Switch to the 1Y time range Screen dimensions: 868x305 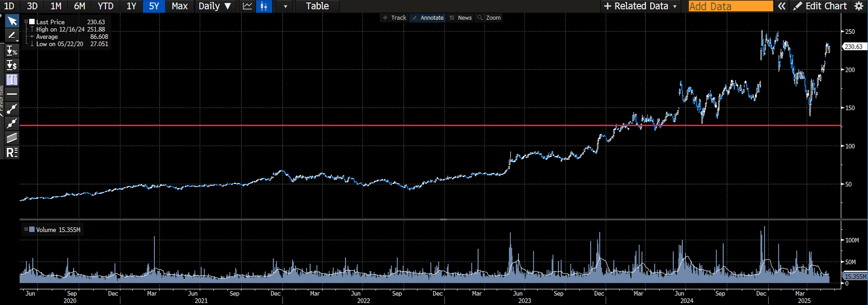131,6
